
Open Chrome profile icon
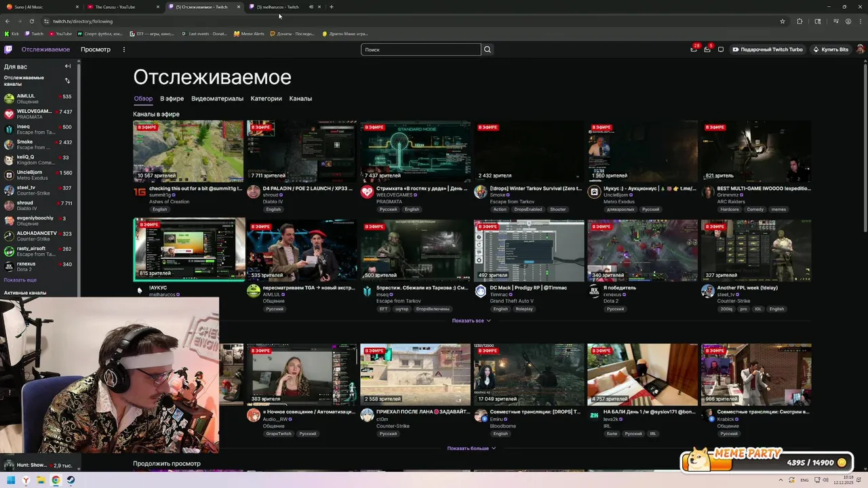click(848, 21)
